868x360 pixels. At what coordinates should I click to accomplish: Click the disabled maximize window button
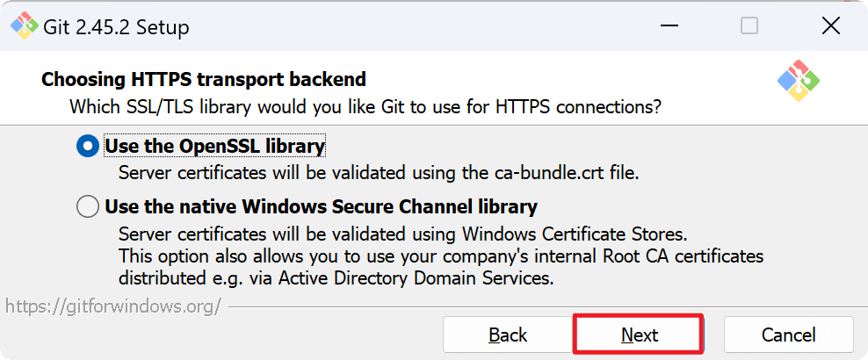749,26
